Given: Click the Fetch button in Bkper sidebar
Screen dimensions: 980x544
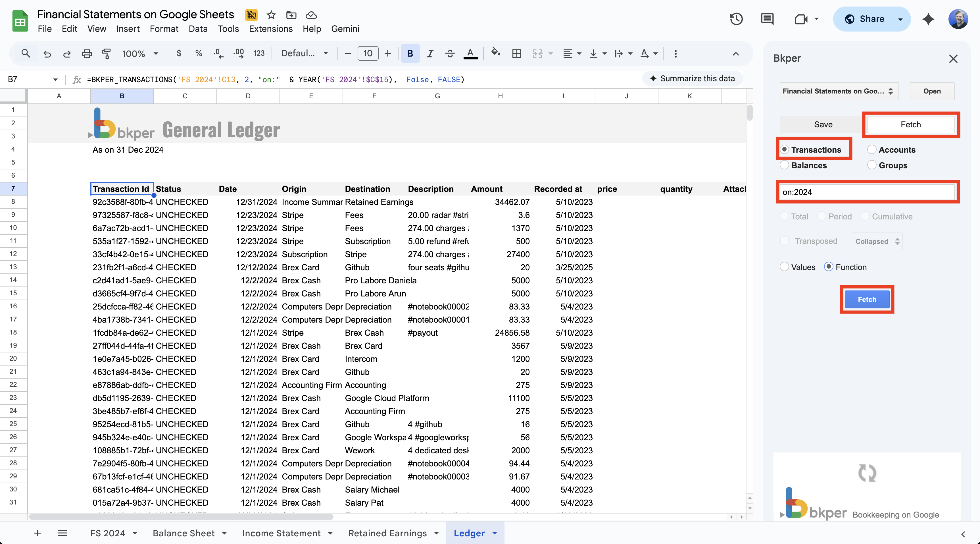Looking at the screenshot, I should tap(867, 299).
